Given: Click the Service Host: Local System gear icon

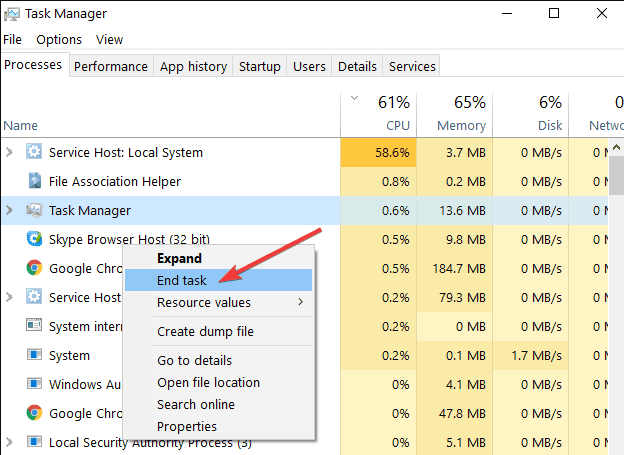Looking at the screenshot, I should (x=34, y=153).
